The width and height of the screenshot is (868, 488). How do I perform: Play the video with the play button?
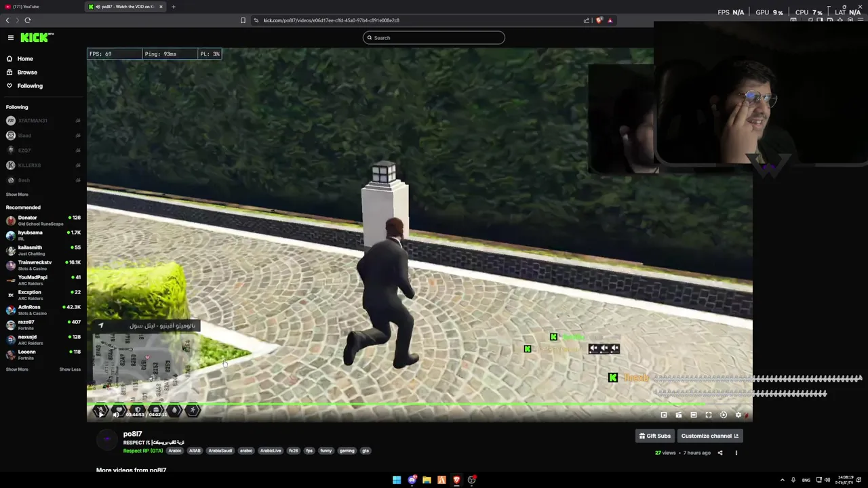(101, 415)
